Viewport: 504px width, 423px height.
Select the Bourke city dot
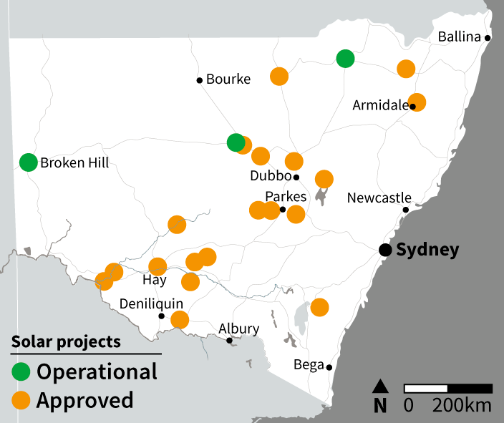tap(199, 80)
